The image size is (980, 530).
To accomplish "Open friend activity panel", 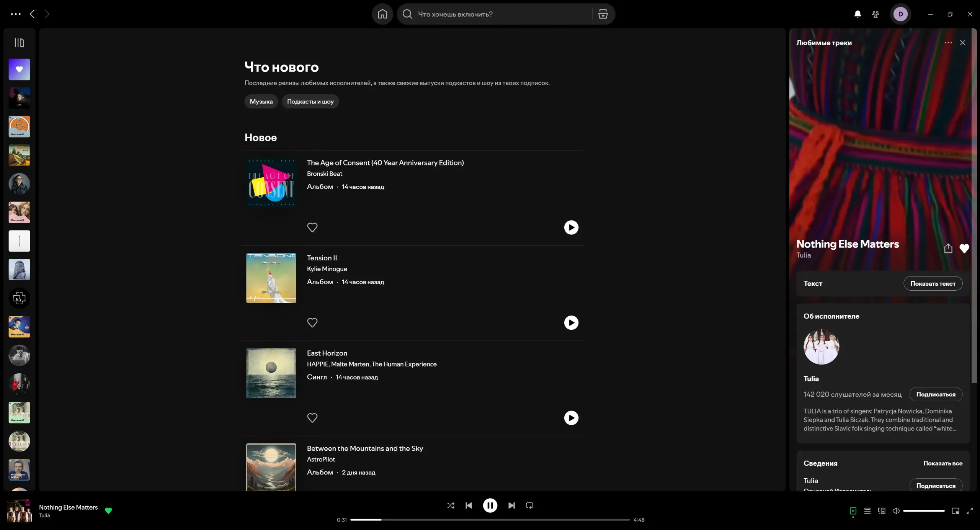I will tap(876, 14).
